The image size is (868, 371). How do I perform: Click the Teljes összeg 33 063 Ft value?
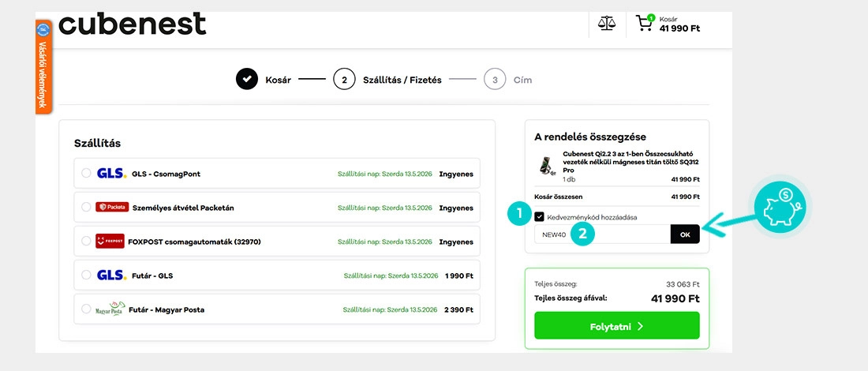click(x=683, y=284)
